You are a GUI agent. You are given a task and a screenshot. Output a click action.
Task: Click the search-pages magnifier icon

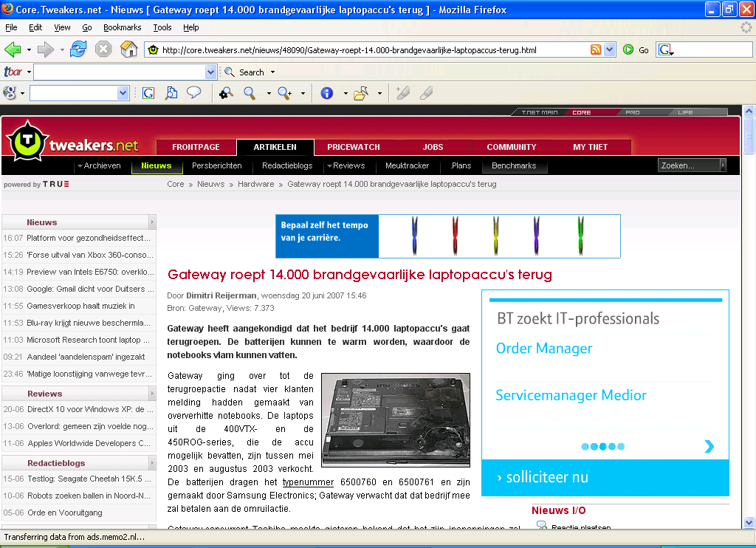pyautogui.click(x=171, y=92)
